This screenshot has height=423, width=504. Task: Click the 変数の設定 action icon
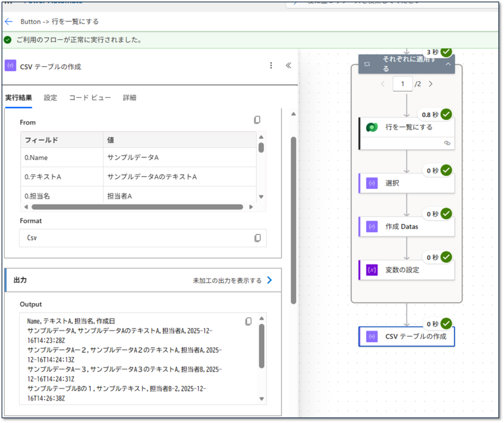click(x=372, y=270)
